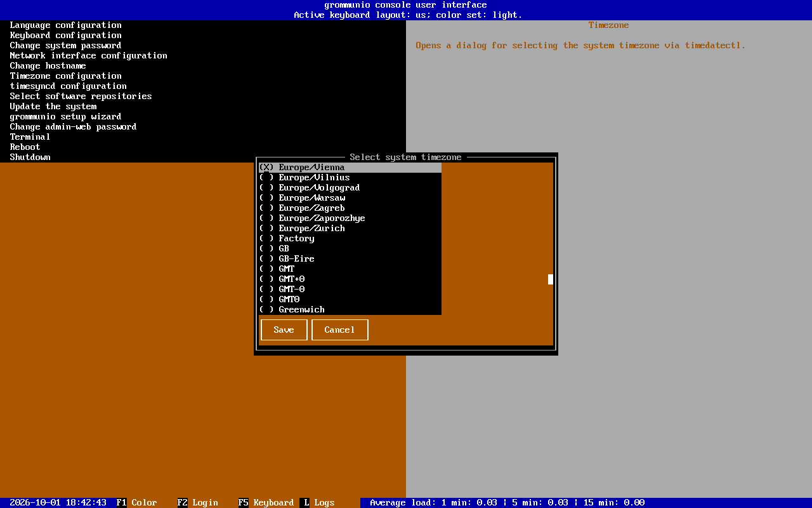This screenshot has height=508, width=812.
Task: Select the Europe/Volgograd radio option
Action: 350,188
